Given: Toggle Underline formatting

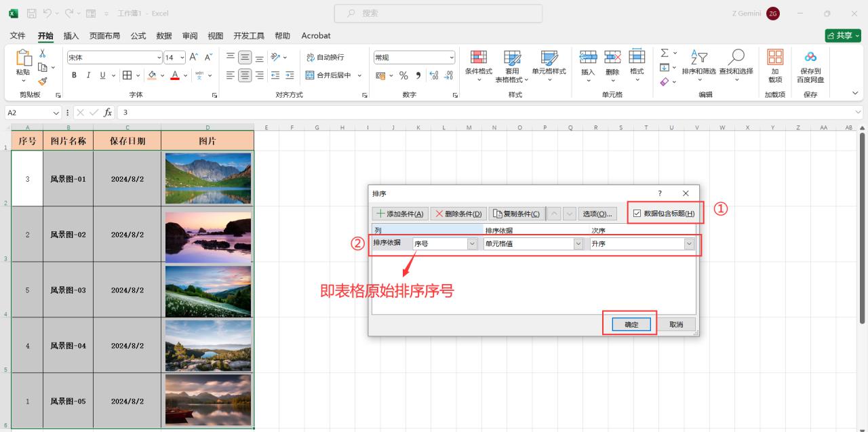Looking at the screenshot, I should [x=103, y=75].
